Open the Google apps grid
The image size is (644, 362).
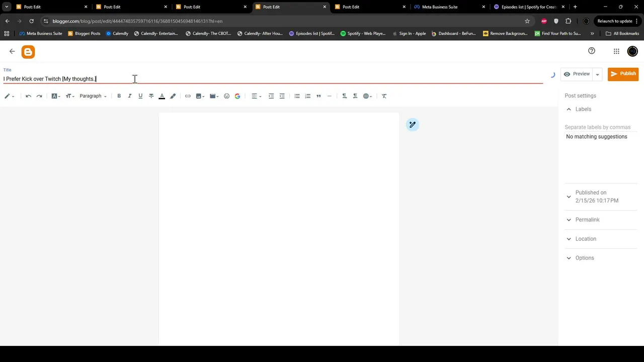tap(616, 51)
